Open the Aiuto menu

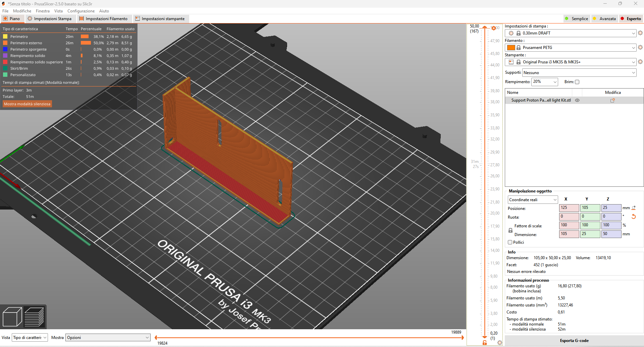(x=104, y=11)
